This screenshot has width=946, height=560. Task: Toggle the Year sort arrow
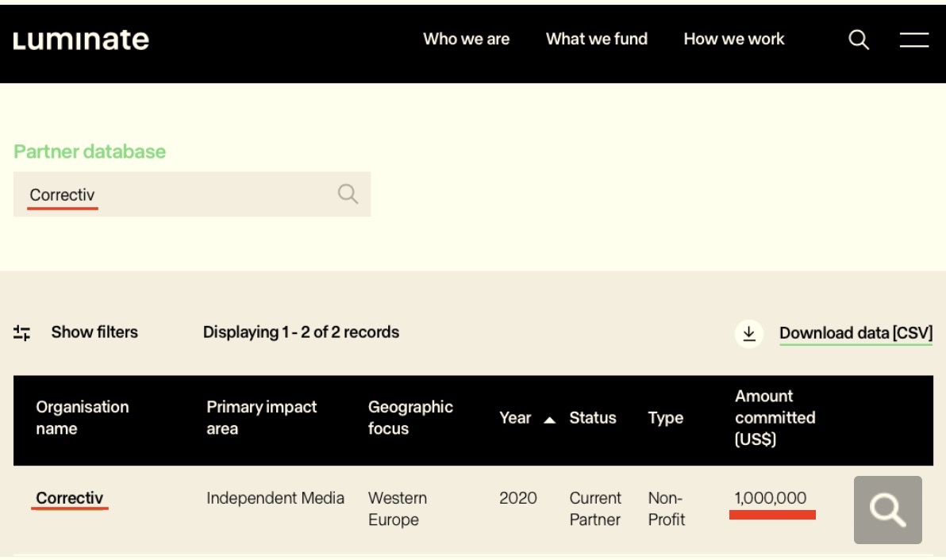549,420
